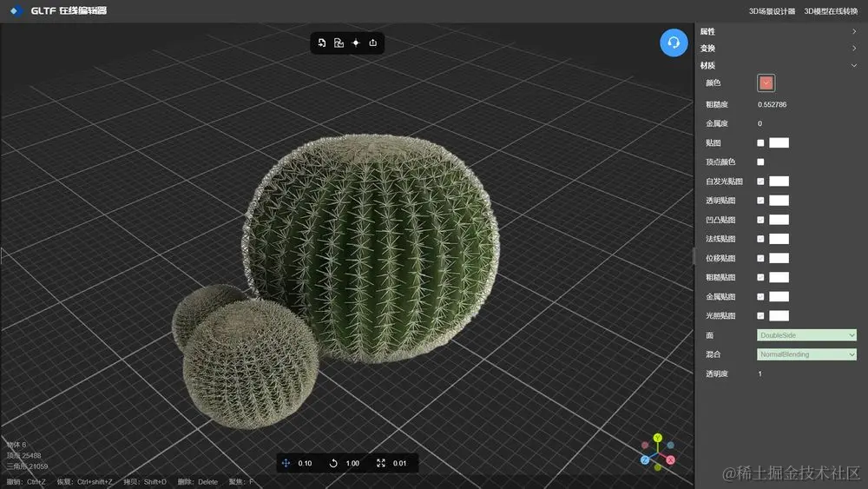Click the 金属贴图 texture thumbnail slot
The height and width of the screenshot is (489, 868).
[x=779, y=297]
